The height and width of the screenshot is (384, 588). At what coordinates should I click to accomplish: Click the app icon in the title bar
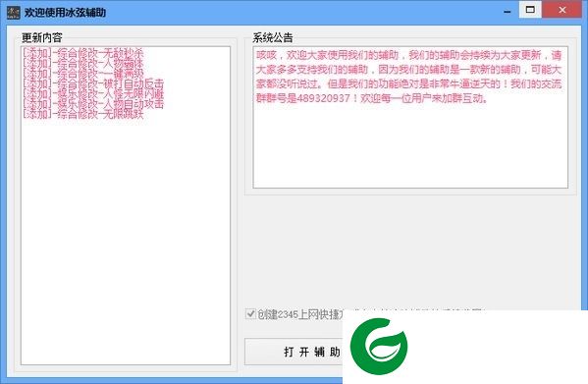click(14, 12)
